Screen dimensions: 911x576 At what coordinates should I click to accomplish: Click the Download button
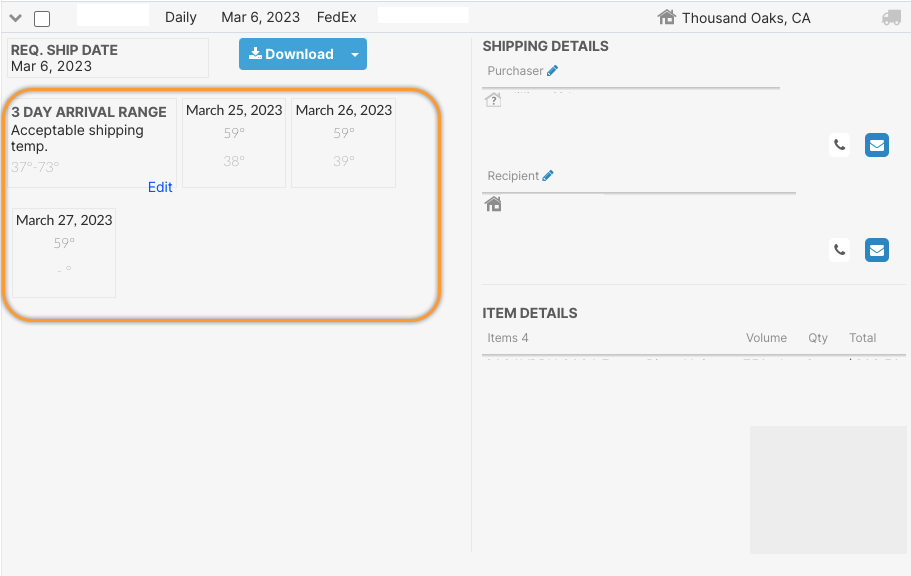pos(291,54)
